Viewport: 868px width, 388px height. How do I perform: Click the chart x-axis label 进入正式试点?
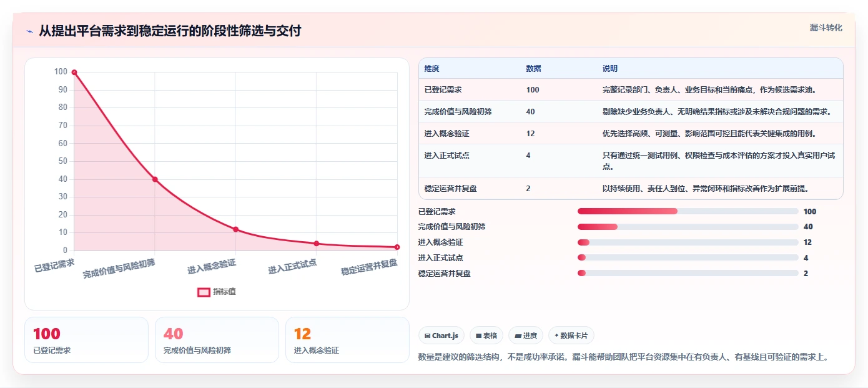pyautogui.click(x=292, y=267)
